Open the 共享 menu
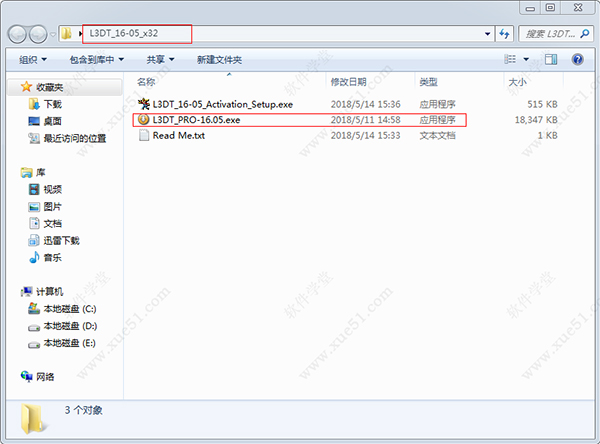This screenshot has width=600, height=444. 160,60
